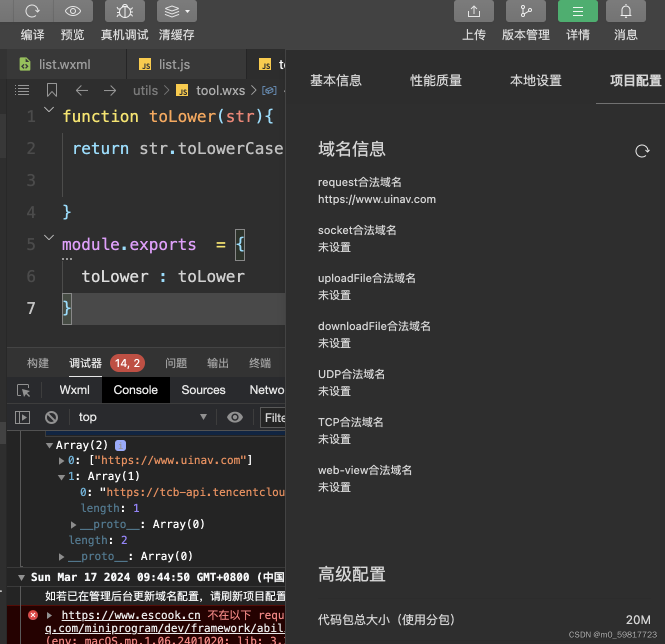665x644 pixels.
Task: Navigate forward with the right arrow
Action: click(x=110, y=90)
